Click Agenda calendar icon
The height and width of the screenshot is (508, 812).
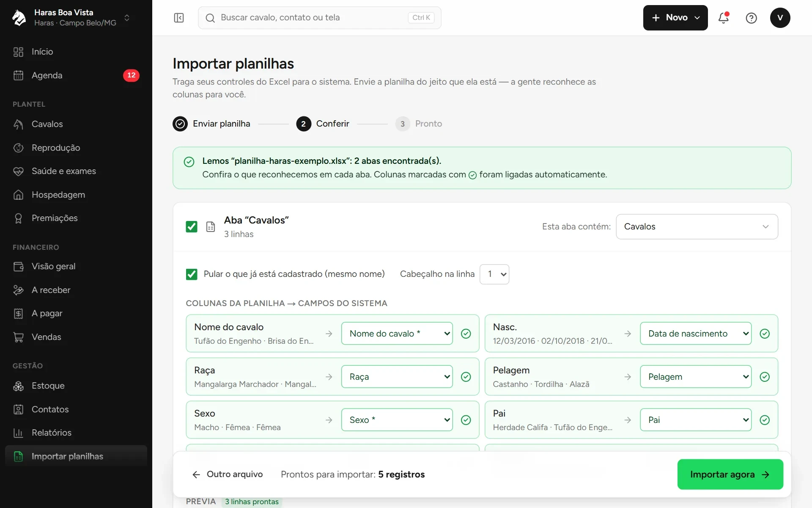(18, 75)
